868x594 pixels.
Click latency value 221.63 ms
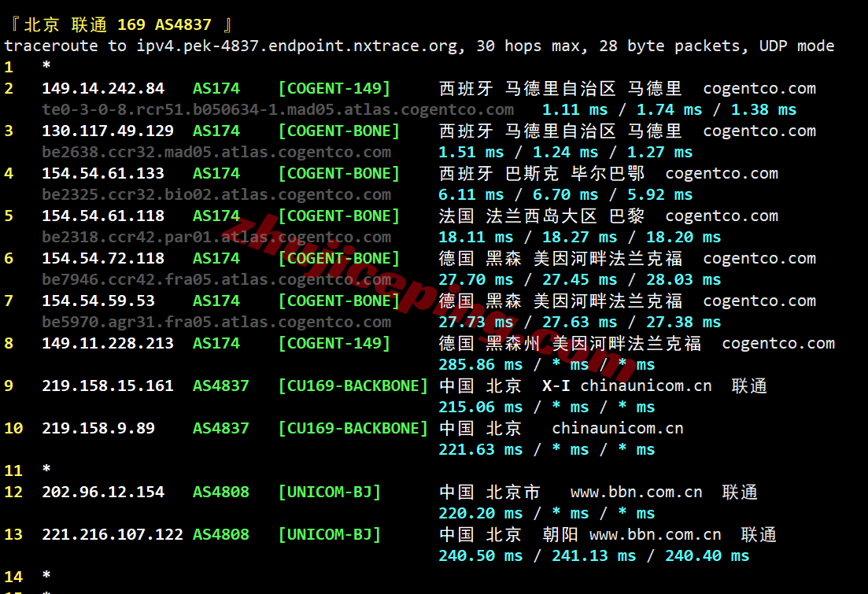tap(481, 449)
